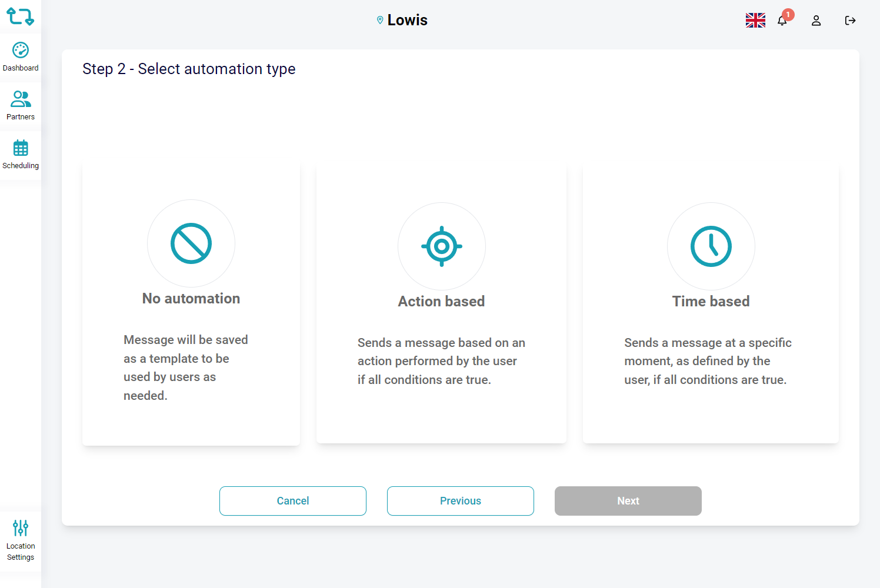Select the No automation card title
The height and width of the screenshot is (588, 880).
click(191, 299)
